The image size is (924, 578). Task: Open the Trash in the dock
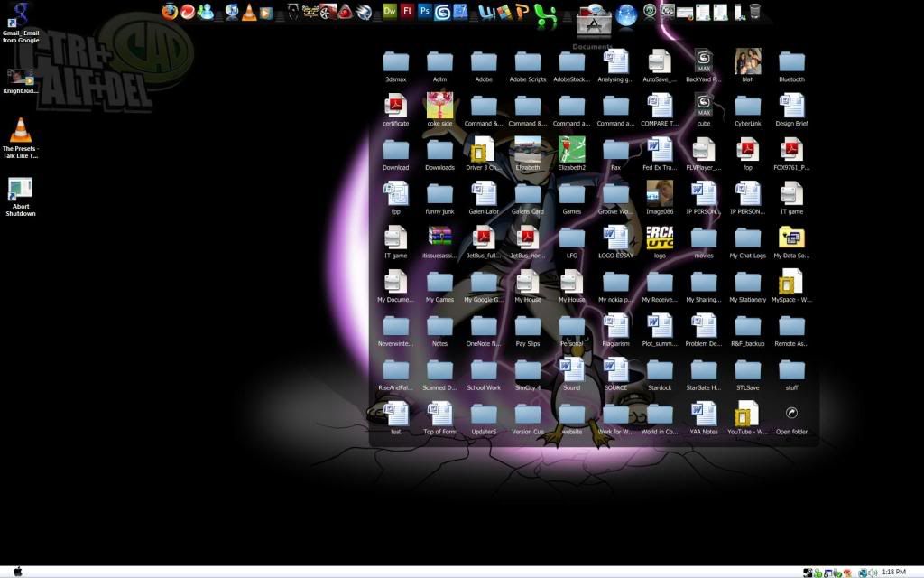pos(755,11)
